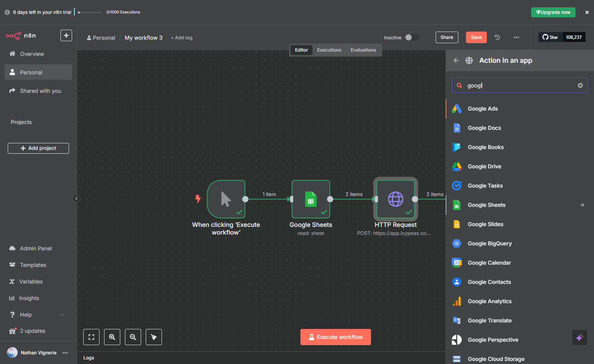This screenshot has height=364, width=594.
Task: Select the Editor tab
Action: tap(301, 50)
